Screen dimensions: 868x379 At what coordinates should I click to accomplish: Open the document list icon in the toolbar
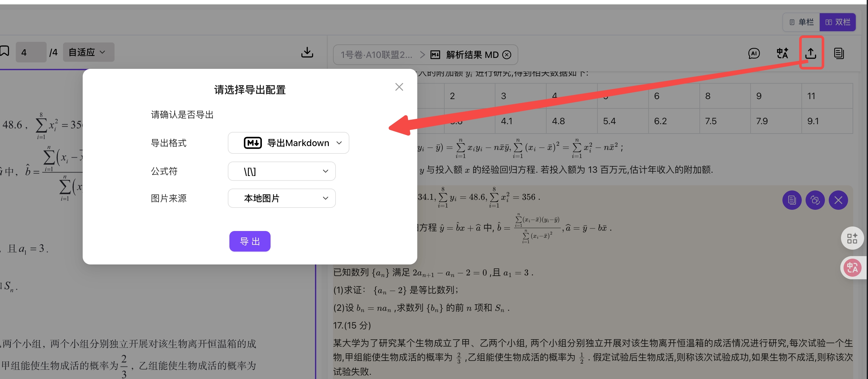pos(839,53)
